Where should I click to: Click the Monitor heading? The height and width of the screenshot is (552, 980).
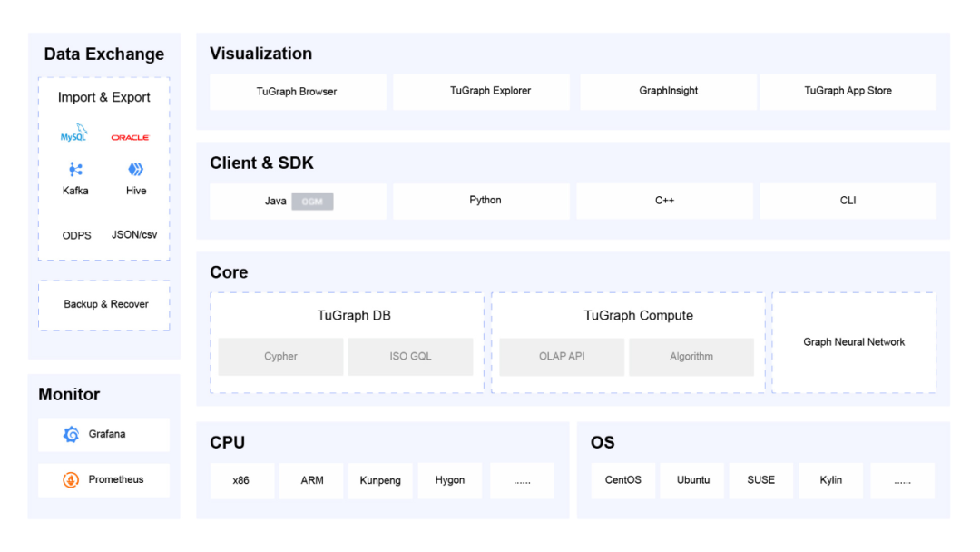click(x=69, y=394)
